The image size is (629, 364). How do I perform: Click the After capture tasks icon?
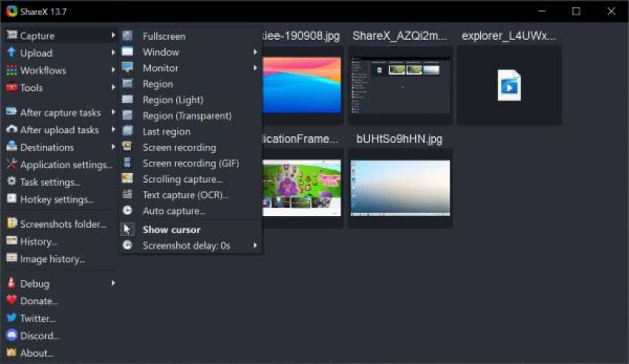tap(12, 112)
